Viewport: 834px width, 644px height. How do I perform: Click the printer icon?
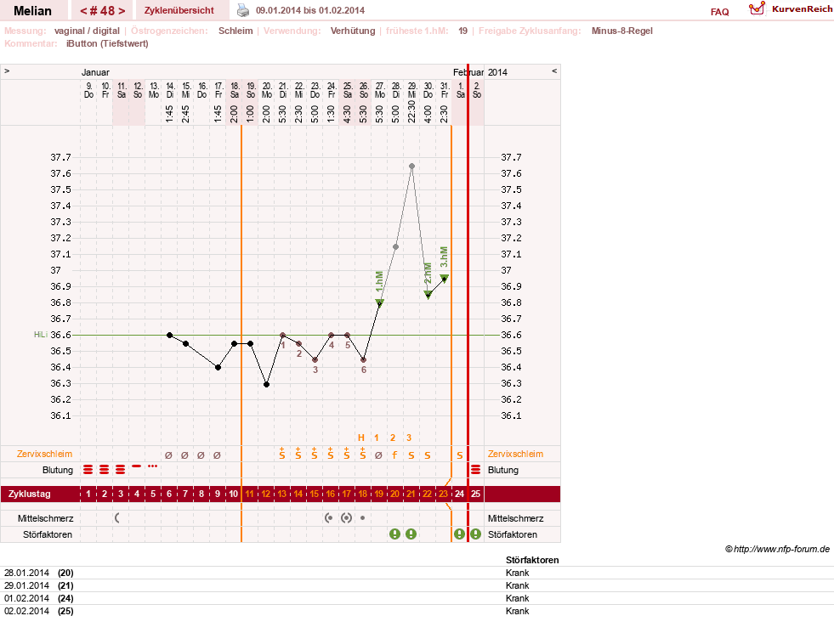click(242, 10)
